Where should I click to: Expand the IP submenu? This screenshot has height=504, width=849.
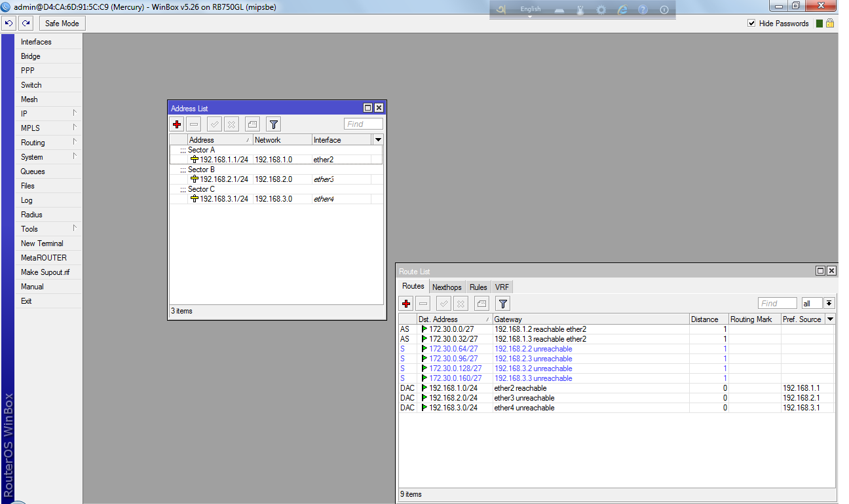point(49,114)
